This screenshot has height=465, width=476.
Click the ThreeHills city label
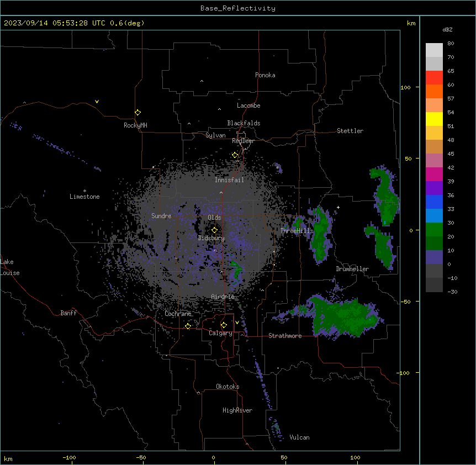click(x=297, y=231)
